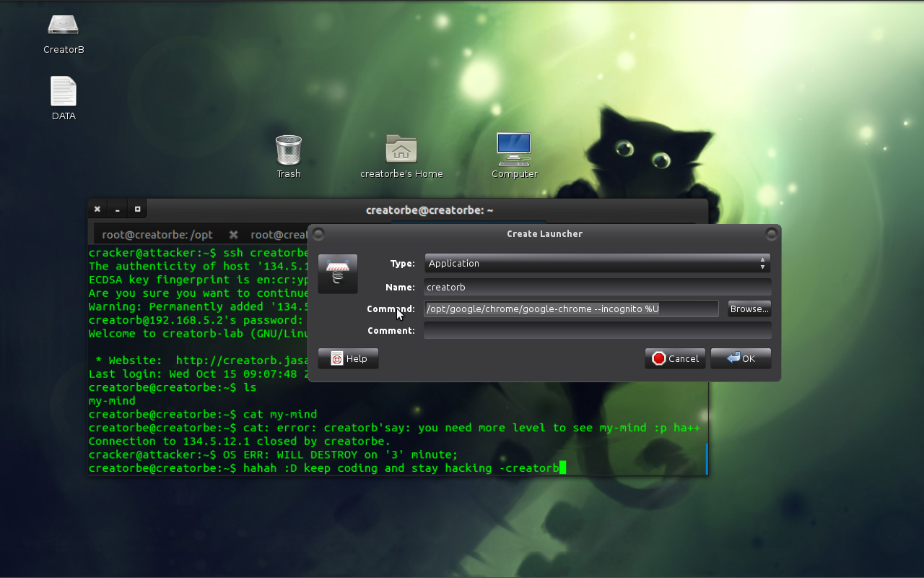Click into the Name field containing creatorb
924x578 pixels.
click(597, 287)
